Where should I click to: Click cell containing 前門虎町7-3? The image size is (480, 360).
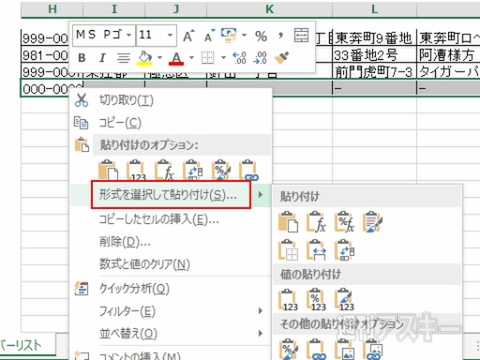pyautogui.click(x=374, y=72)
